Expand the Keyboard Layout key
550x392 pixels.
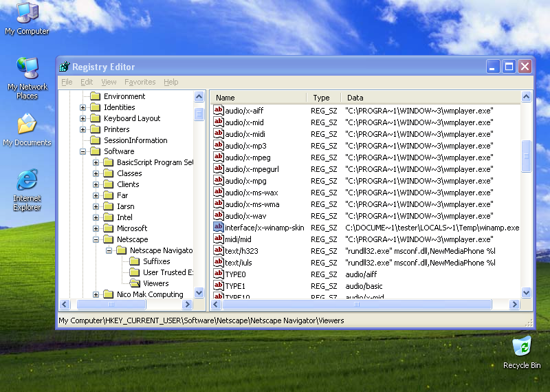pos(82,118)
